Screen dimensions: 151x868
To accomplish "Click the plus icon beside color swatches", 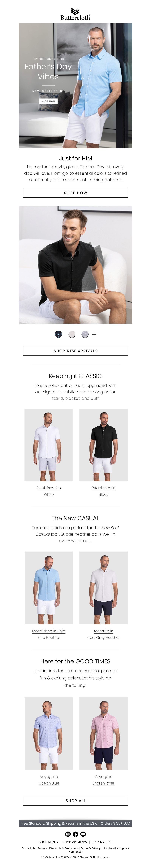I will coord(94,334).
